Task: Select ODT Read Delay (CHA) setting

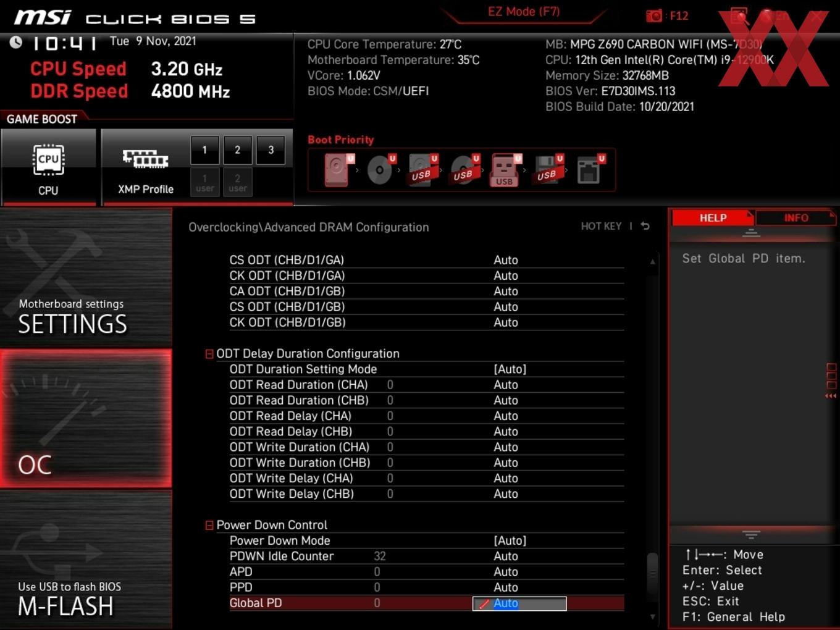Action: pyautogui.click(x=426, y=416)
